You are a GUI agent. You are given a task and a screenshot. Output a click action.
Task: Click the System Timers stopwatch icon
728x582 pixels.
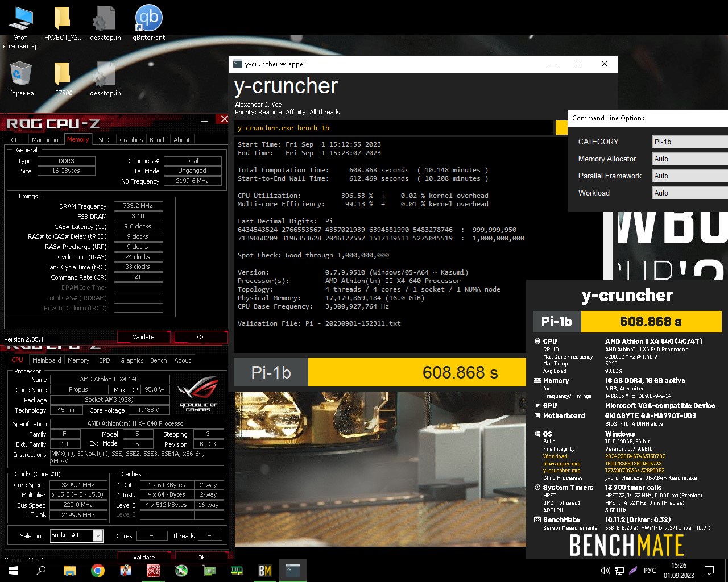pos(537,488)
